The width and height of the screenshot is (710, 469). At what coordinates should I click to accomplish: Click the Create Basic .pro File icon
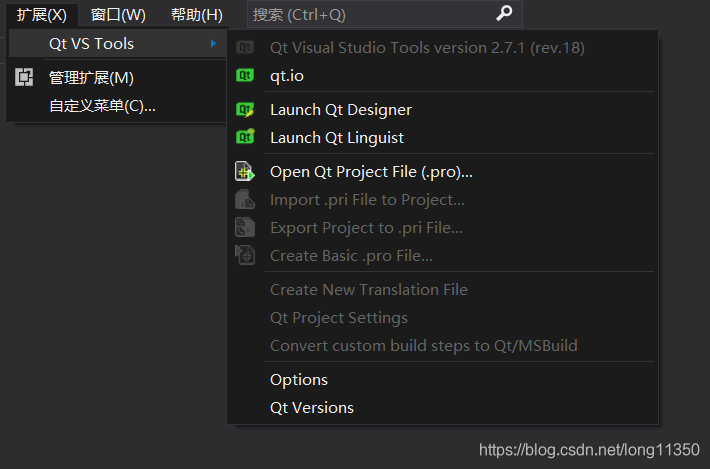coord(245,255)
